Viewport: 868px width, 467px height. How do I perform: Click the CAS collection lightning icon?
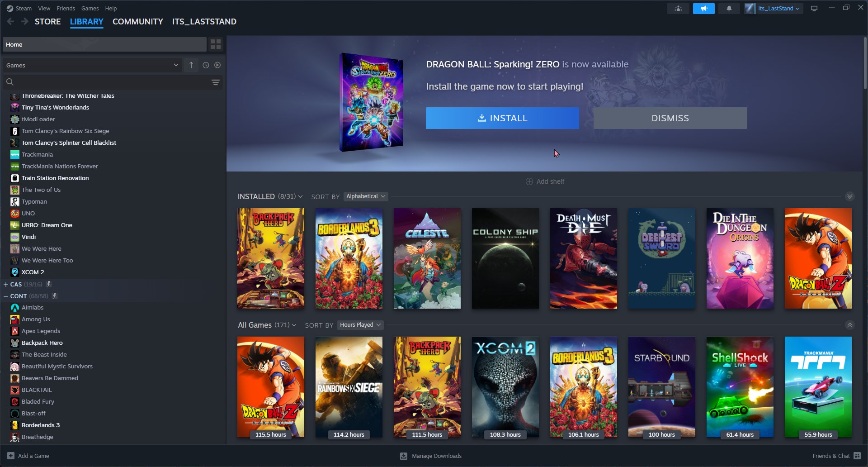tap(49, 284)
